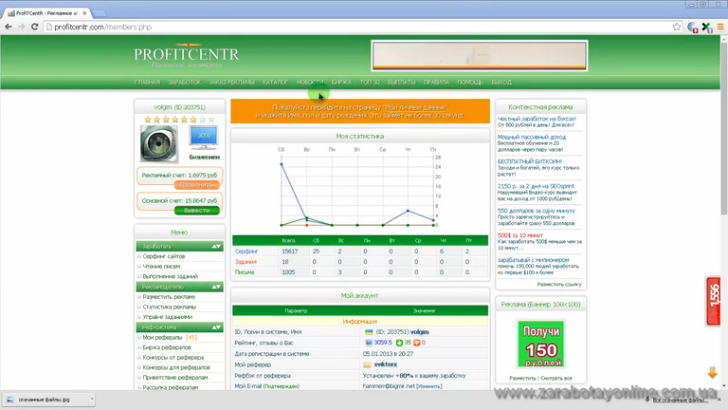
Task: Open НОВОСТИ navigation item
Action: (310, 82)
